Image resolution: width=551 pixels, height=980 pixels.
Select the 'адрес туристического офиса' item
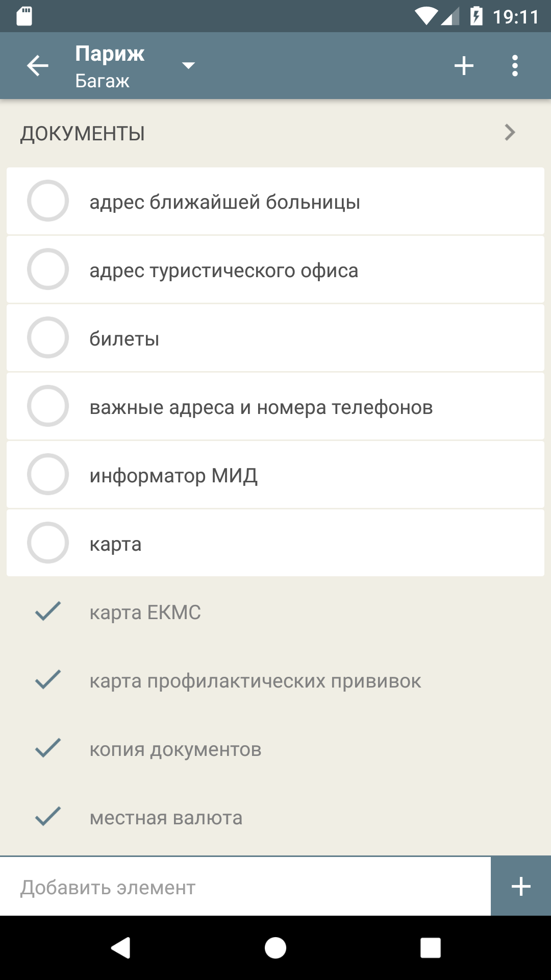pyautogui.click(x=224, y=271)
